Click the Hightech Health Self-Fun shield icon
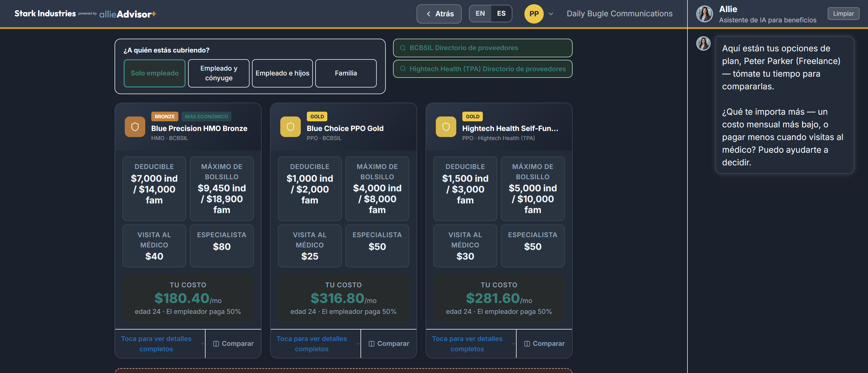868x373 pixels. pos(446,127)
